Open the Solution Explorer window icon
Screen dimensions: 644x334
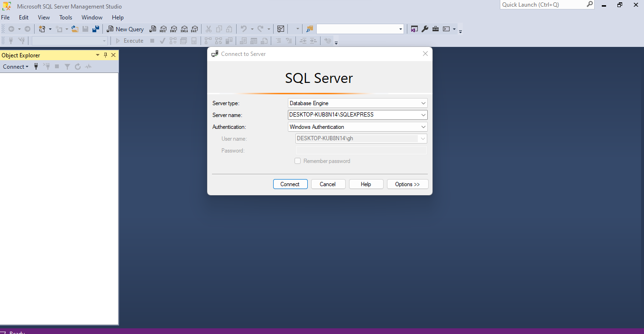click(414, 29)
